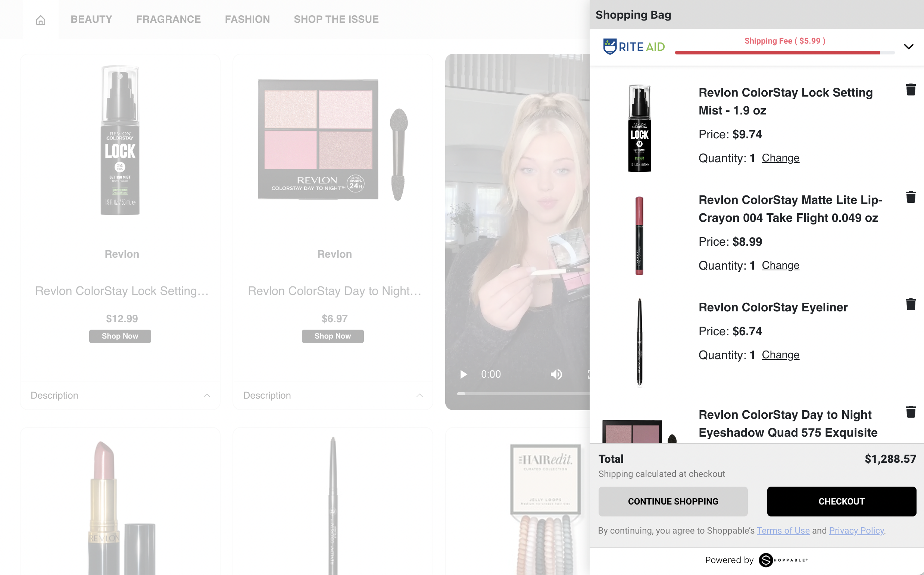Image resolution: width=924 pixels, height=575 pixels.
Task: Open the Privacy Policy link
Action: coord(856,531)
